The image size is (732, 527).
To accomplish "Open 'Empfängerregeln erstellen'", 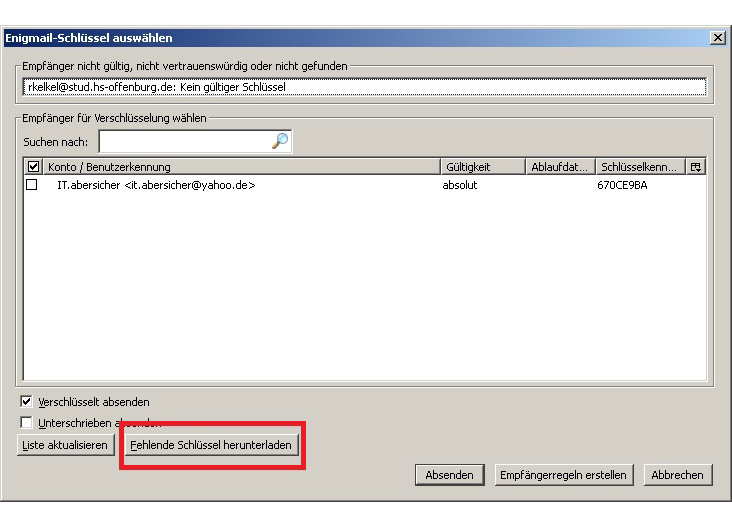I will tap(564, 475).
